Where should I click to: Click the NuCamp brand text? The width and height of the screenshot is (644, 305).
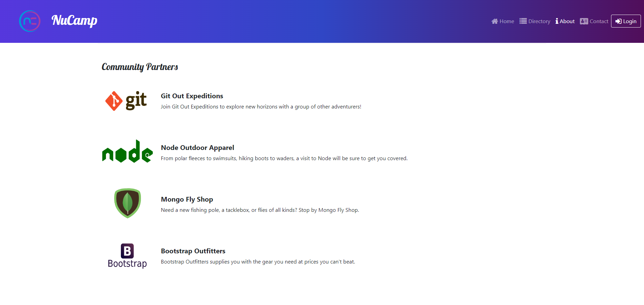(74, 20)
